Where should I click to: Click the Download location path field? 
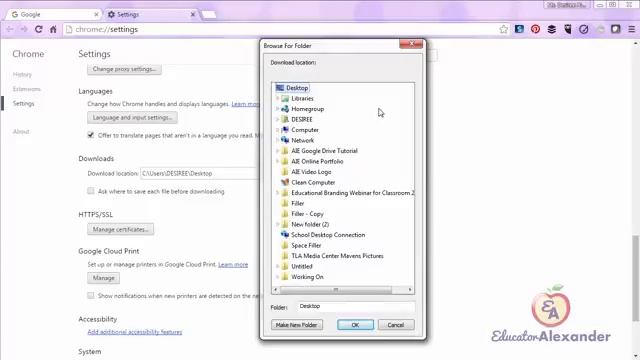coord(199,173)
